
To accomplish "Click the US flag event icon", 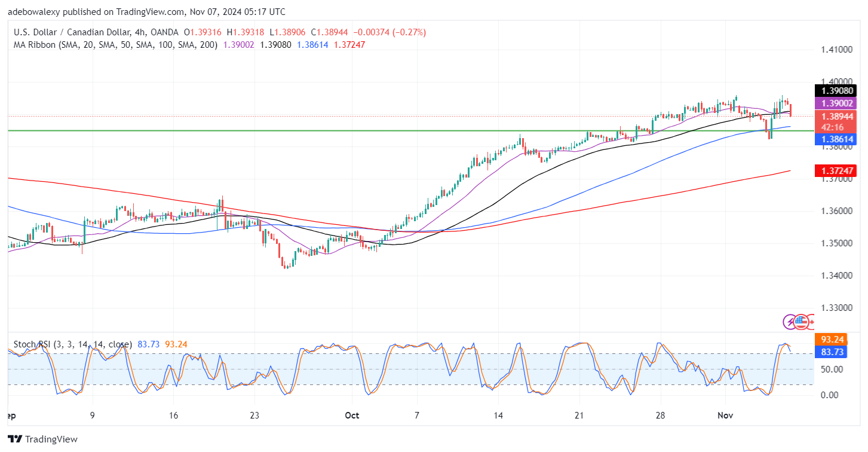I will pos(801,322).
